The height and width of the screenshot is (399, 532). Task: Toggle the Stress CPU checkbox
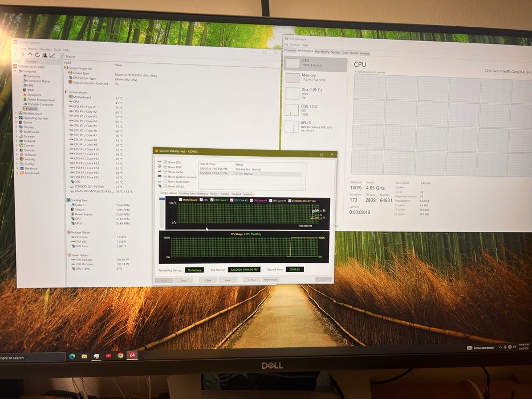pos(165,162)
